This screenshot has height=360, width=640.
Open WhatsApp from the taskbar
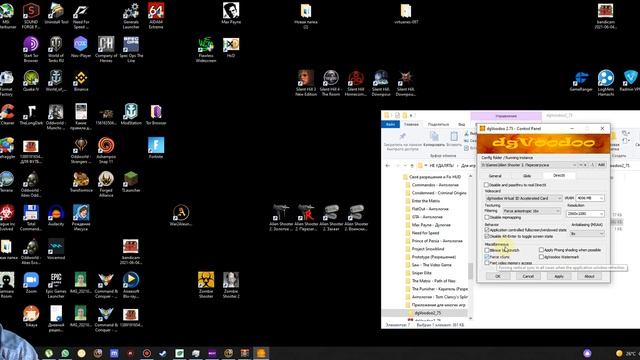tap(65, 353)
